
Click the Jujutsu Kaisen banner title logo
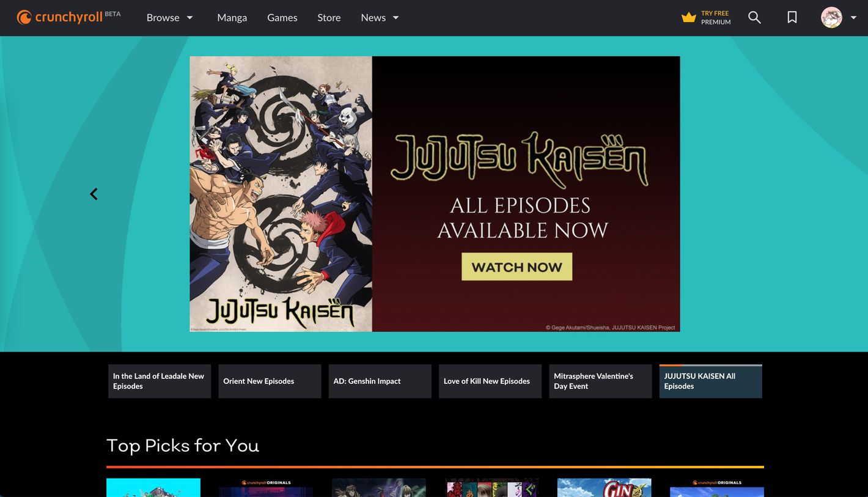tap(519, 159)
